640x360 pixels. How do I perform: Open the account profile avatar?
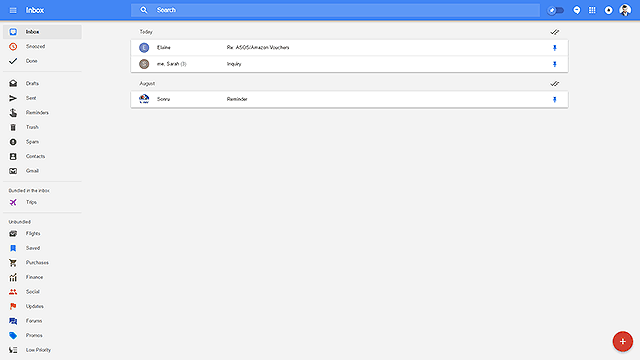click(x=625, y=10)
